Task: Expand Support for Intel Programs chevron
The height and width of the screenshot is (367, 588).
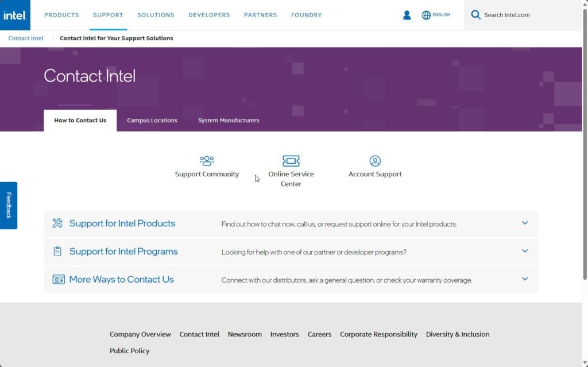Action: pyautogui.click(x=525, y=251)
